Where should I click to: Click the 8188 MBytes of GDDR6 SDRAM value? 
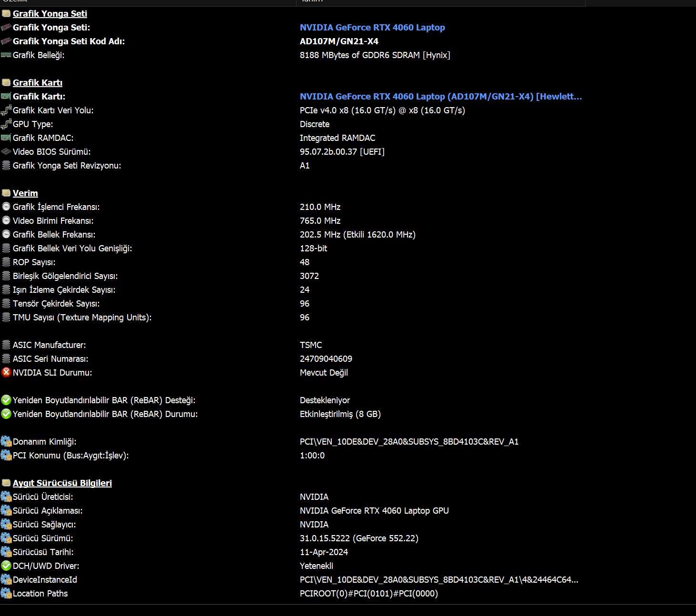pyautogui.click(x=375, y=55)
